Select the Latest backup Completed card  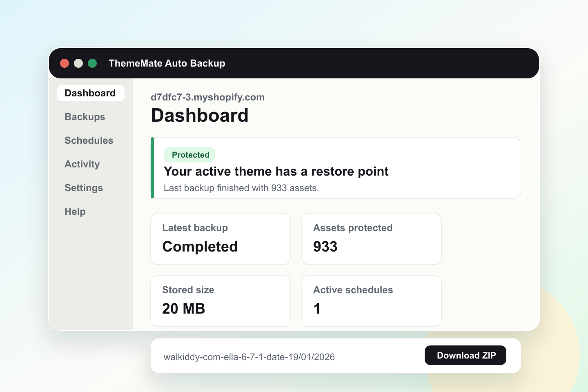220,239
